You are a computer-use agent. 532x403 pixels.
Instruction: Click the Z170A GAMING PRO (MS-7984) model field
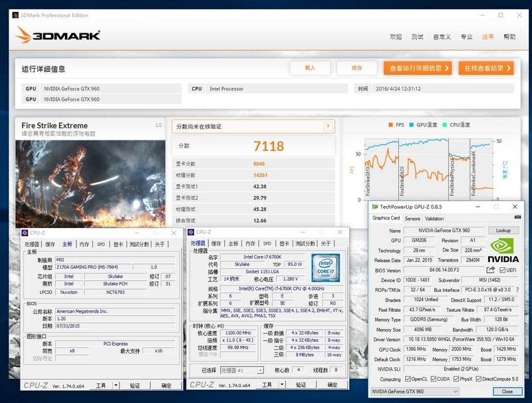(93, 267)
